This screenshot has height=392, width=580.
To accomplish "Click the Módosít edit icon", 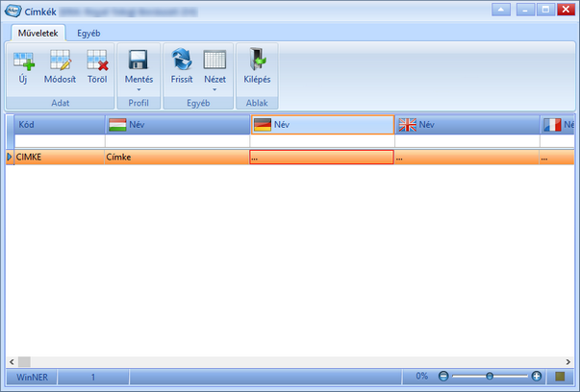I will pos(60,60).
